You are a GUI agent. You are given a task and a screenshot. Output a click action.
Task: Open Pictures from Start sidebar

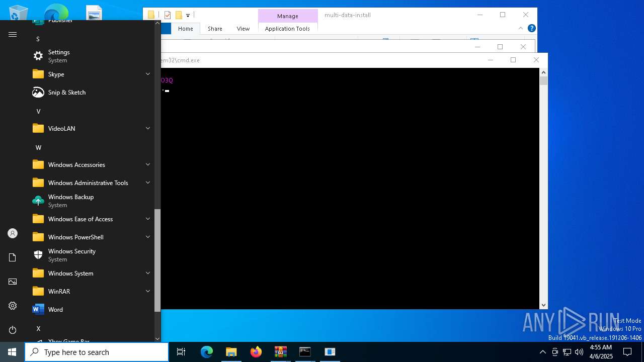[13, 282]
